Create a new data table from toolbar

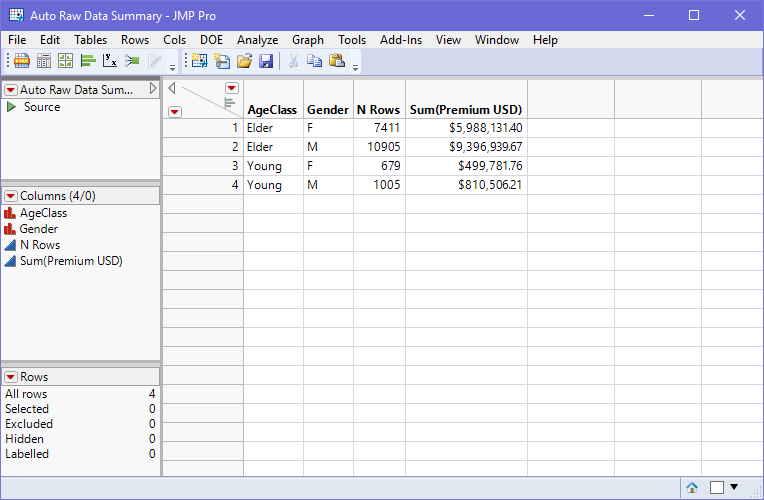pos(199,60)
